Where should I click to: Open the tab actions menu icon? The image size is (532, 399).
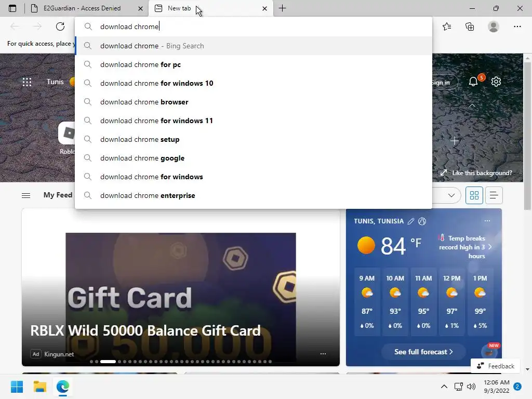(12, 8)
